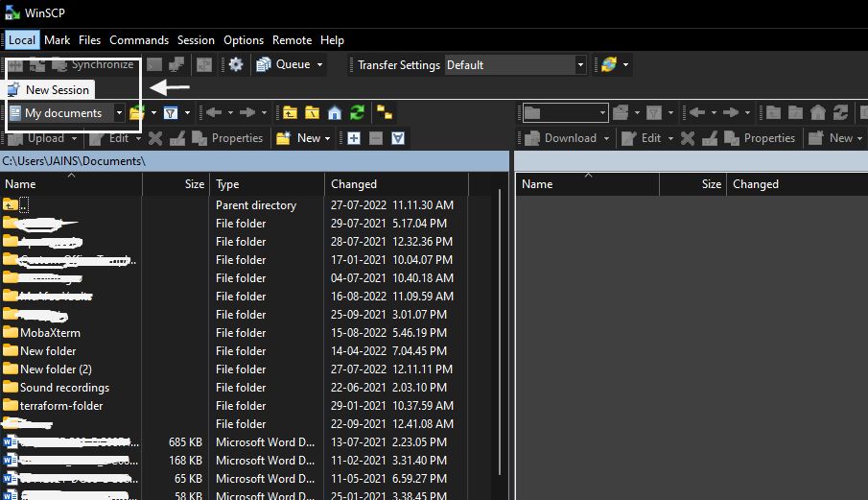Click the select all files icon

coord(398,138)
